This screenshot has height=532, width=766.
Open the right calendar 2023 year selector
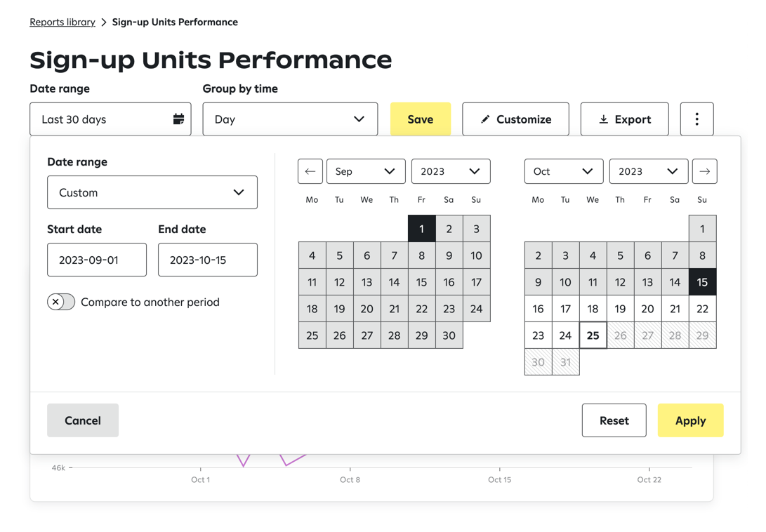tap(648, 171)
